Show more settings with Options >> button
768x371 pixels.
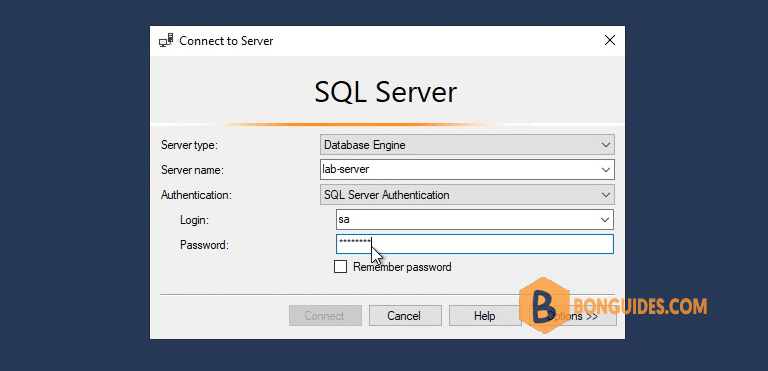[x=574, y=316]
